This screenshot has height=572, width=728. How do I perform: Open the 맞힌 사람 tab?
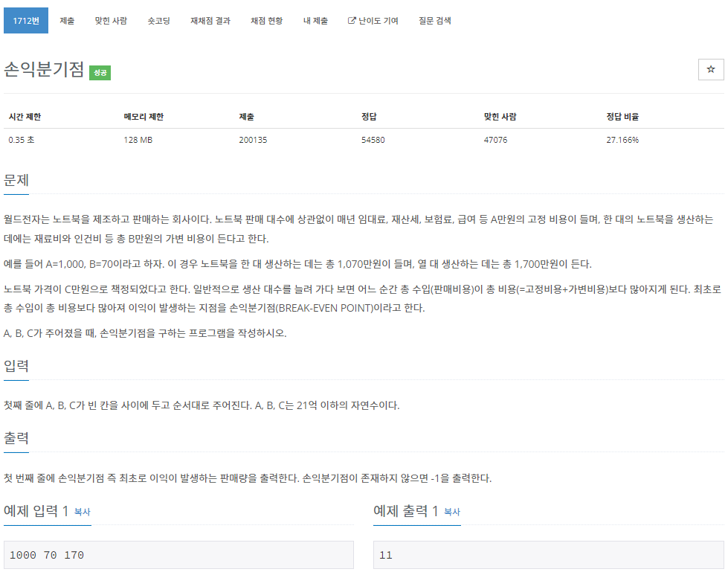point(111,20)
